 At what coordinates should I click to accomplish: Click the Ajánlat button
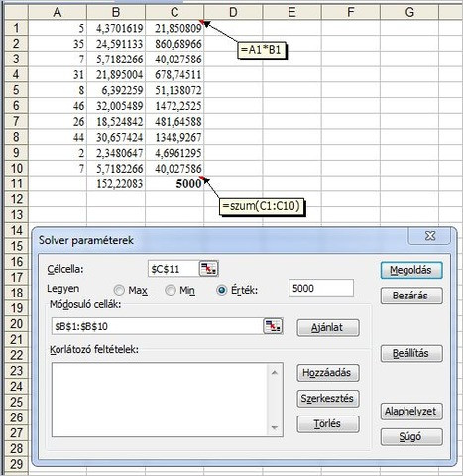[x=328, y=328]
